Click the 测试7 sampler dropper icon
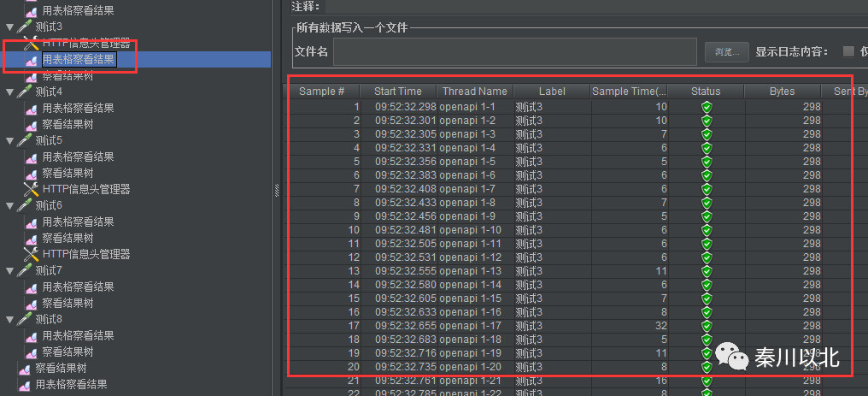Viewport: 868px width, 396px height. tap(25, 271)
